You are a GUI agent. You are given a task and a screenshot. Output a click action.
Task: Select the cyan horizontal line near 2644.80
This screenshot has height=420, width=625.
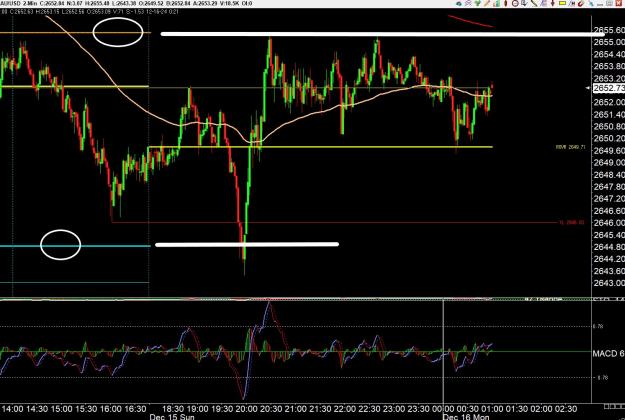click(75, 246)
